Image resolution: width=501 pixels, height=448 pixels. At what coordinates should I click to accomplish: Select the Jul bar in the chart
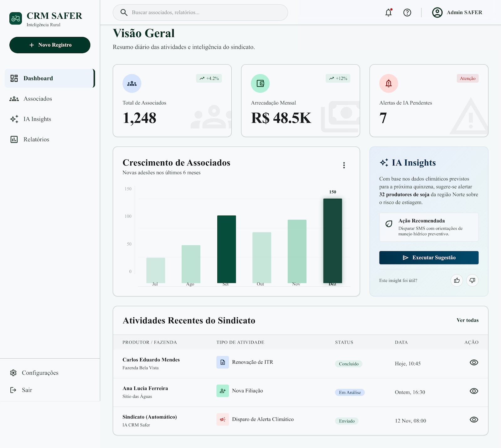point(156,270)
